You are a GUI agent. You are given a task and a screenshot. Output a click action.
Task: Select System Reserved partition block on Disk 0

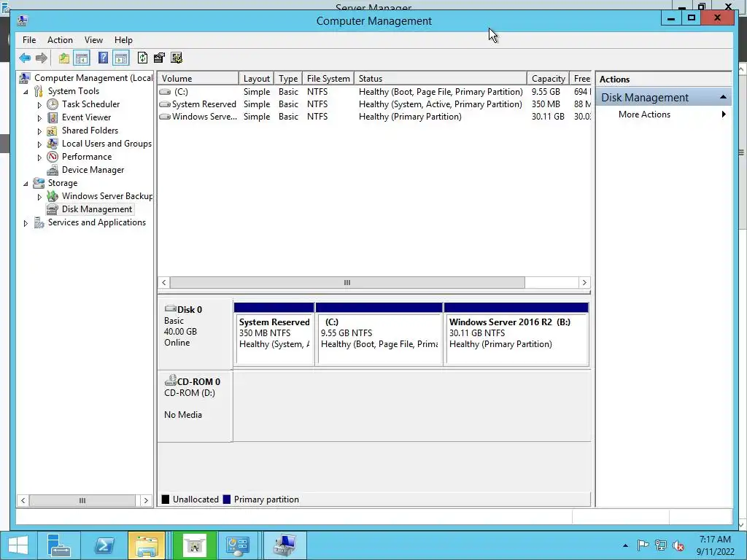(x=274, y=334)
